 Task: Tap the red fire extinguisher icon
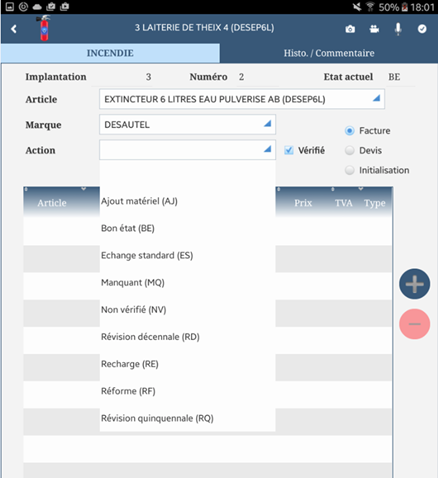pyautogui.click(x=44, y=28)
